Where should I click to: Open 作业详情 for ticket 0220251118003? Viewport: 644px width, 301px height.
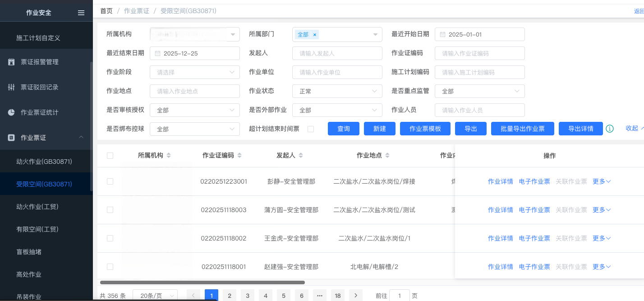coord(500,210)
